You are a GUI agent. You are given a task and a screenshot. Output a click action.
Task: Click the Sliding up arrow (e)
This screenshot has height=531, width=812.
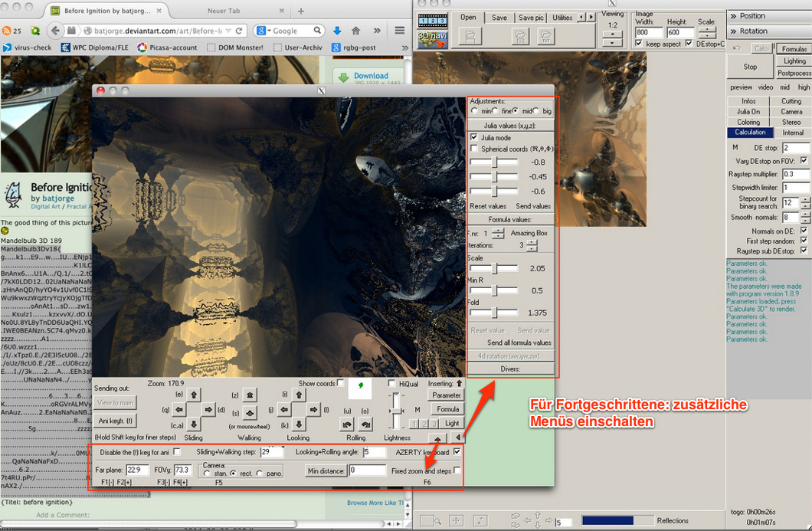pos(194,395)
